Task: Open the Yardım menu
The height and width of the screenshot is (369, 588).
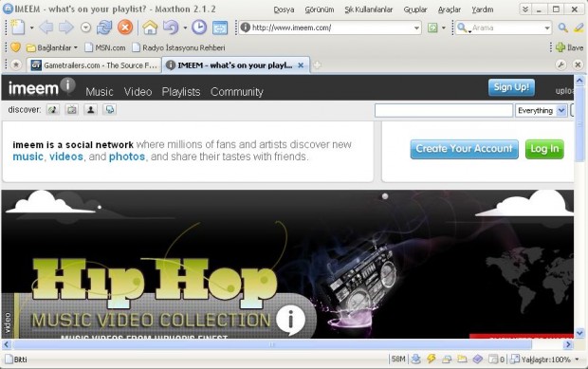Action: 482,9
